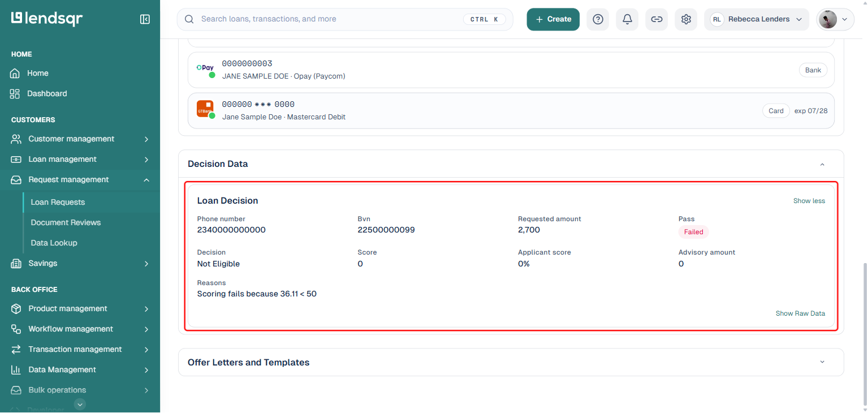
Task: Click the Customer management people icon
Action: point(16,139)
